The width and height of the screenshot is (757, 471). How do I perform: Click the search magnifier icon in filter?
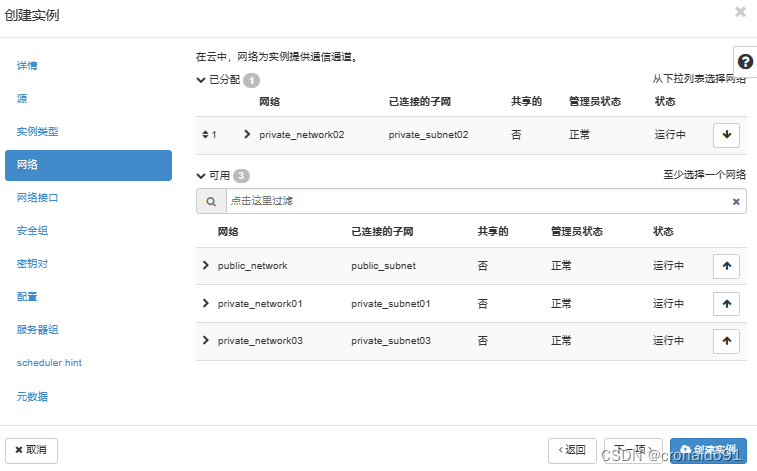[x=211, y=201]
